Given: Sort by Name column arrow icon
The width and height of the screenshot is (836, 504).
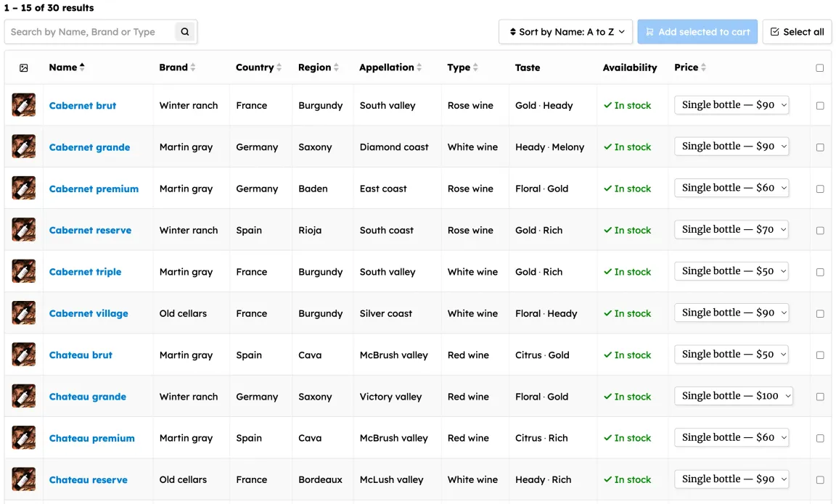Looking at the screenshot, I should point(82,67).
